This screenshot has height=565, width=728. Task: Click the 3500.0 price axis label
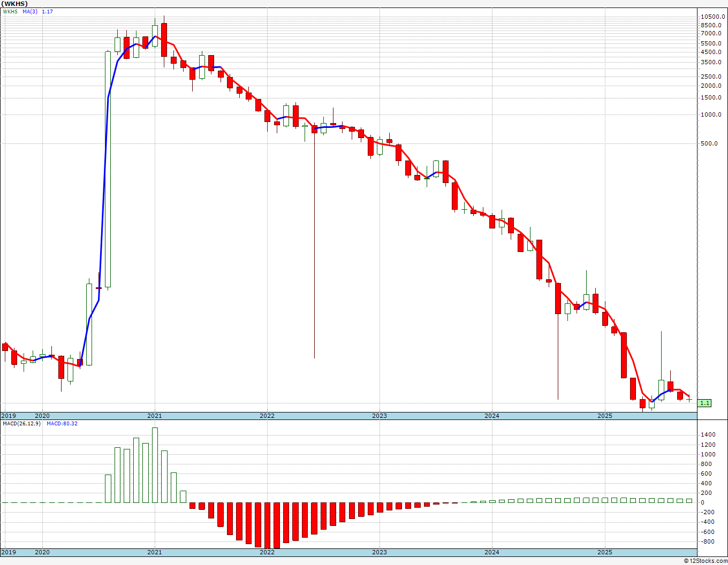pyautogui.click(x=712, y=62)
